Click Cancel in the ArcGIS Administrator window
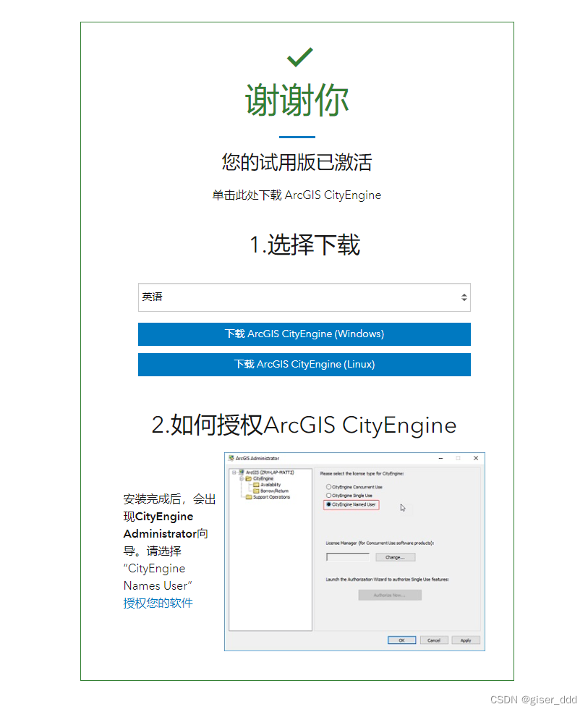 point(434,640)
